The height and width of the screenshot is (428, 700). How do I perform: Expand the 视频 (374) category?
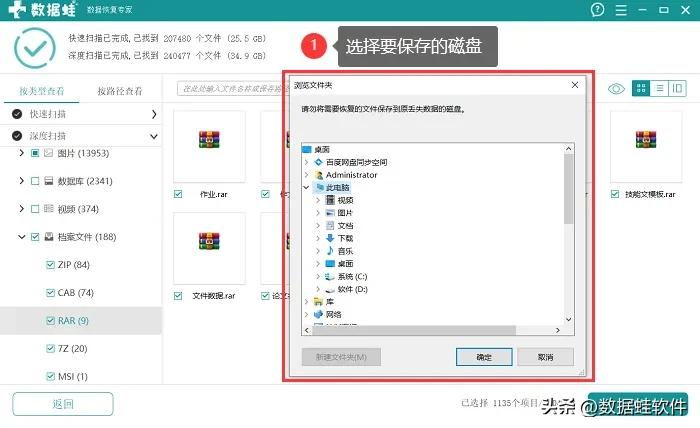click(x=21, y=209)
